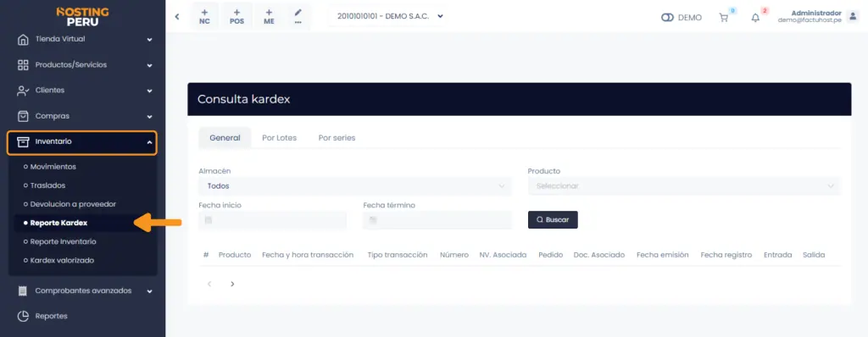
Task: Click the Reportes menu label
Action: pos(52,317)
